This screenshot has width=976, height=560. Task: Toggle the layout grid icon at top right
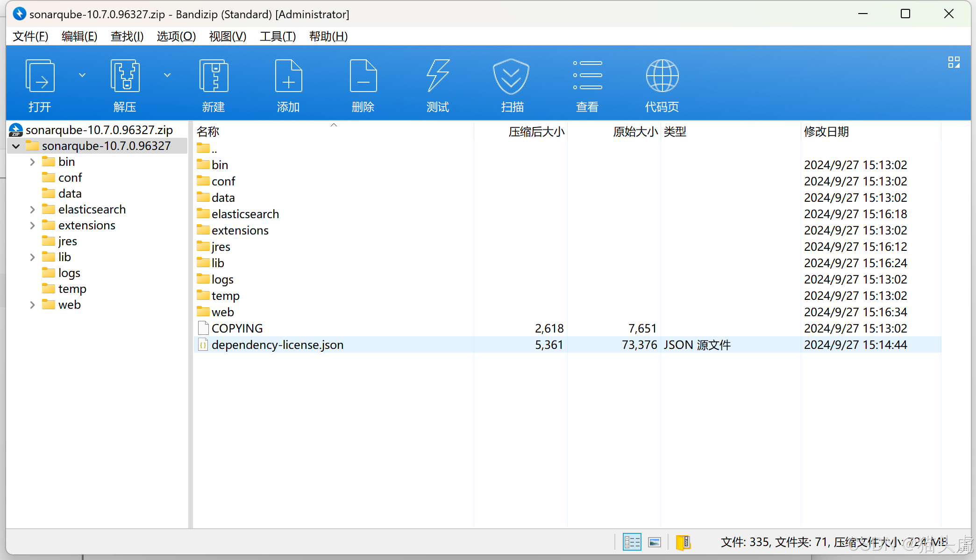[x=954, y=62]
